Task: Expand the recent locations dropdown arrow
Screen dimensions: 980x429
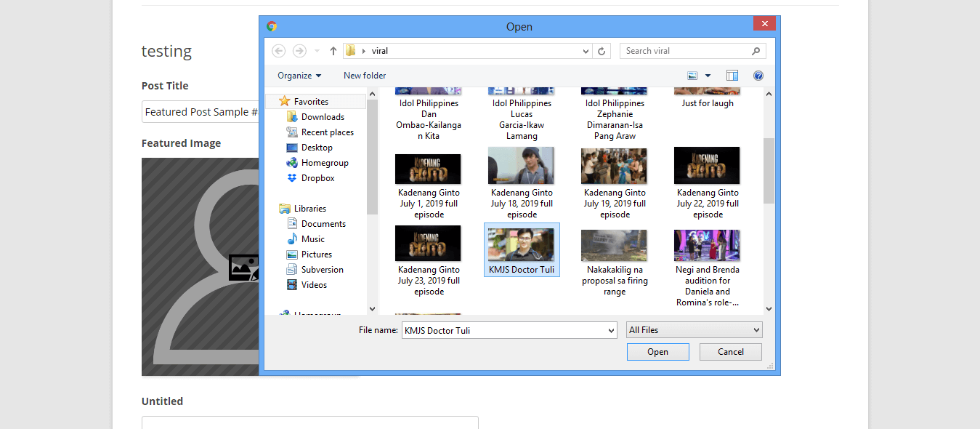Action: coord(317,51)
